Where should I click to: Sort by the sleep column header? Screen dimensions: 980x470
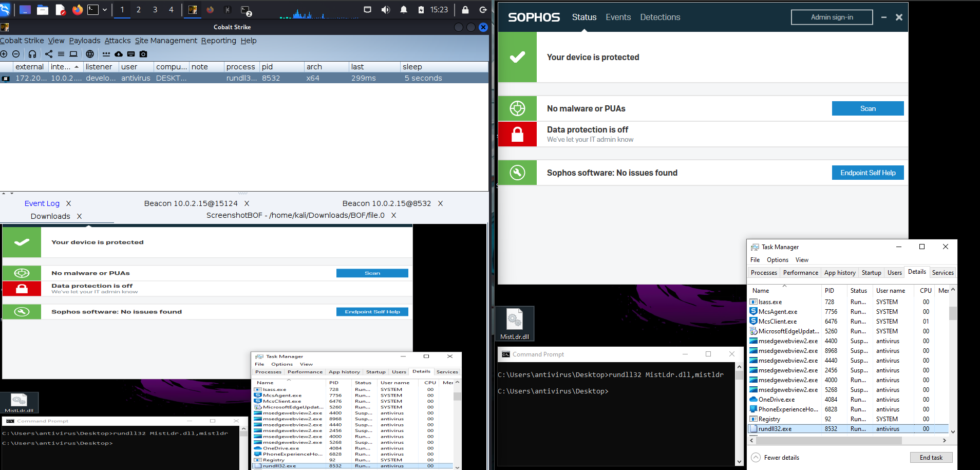[x=444, y=67]
